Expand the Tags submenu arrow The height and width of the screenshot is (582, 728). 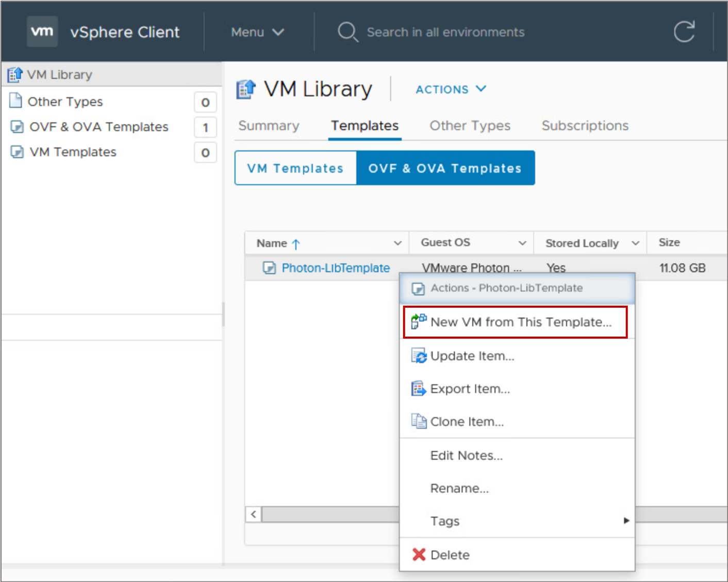click(626, 521)
